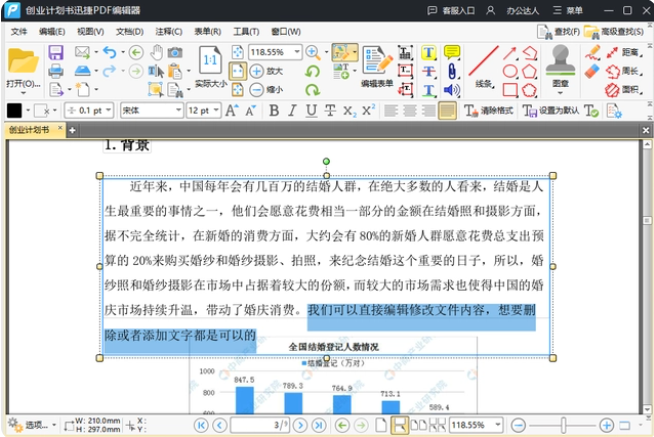Click the page number input field
The width and height of the screenshot is (654, 437).
259,425
